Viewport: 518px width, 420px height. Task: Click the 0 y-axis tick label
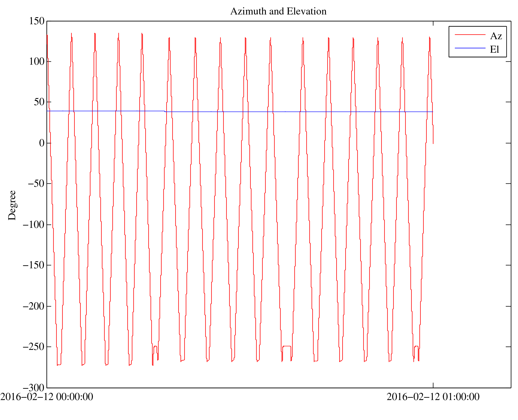[x=42, y=143]
